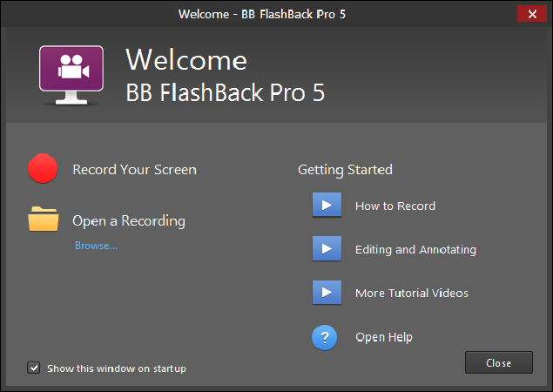Click the More Tutorial Videos play icon
Image resolution: width=553 pixels, height=392 pixels.
(327, 292)
